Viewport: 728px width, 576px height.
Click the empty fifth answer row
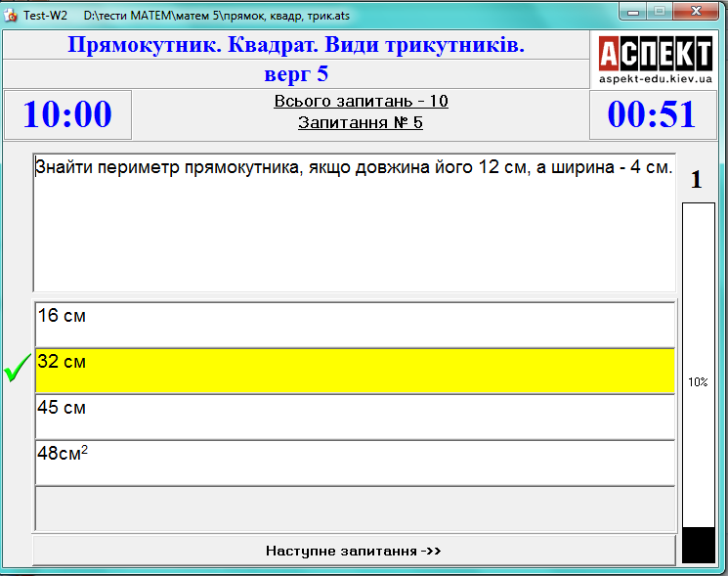(355, 509)
